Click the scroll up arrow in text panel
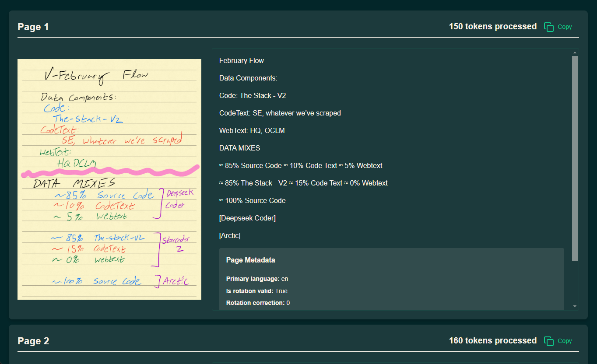Screen dimensions: 597x364 (575, 52)
